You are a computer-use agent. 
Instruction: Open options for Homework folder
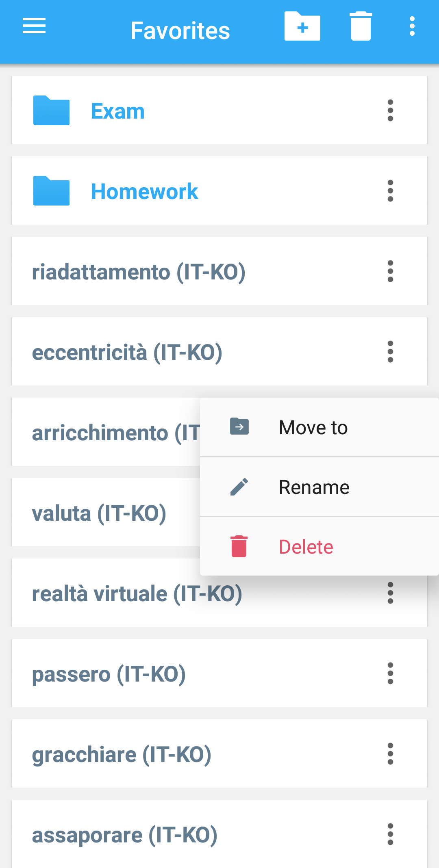point(390,191)
